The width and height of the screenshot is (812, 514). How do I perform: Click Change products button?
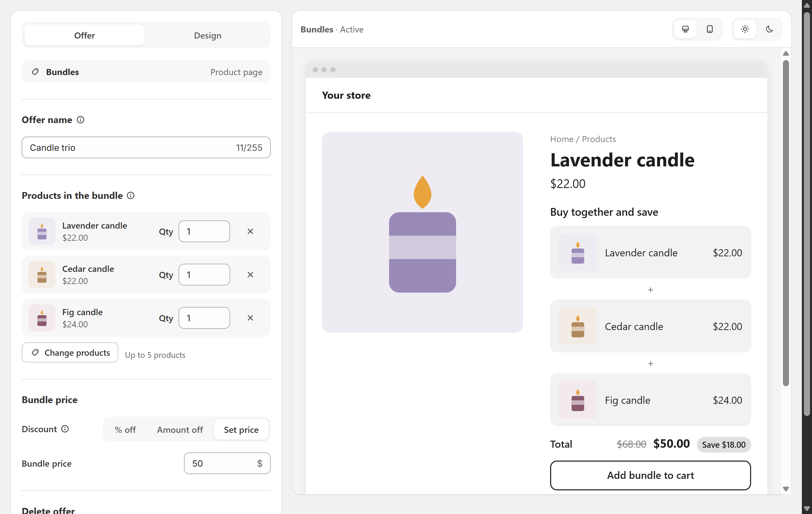coord(70,352)
